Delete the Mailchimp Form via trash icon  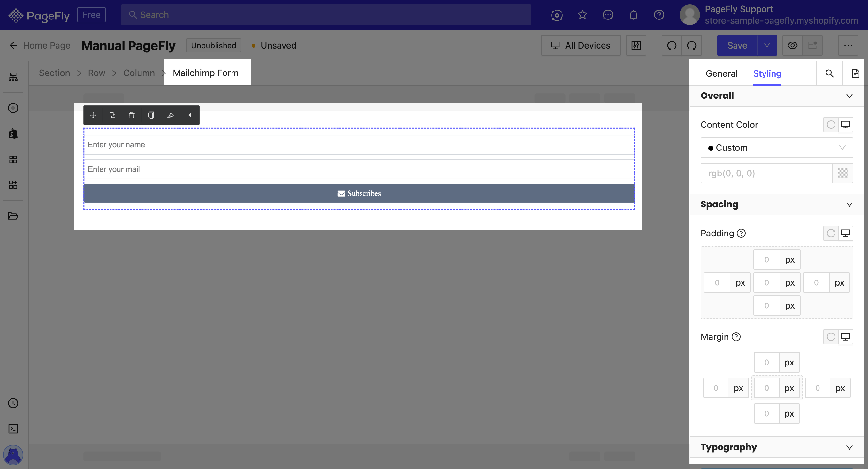(132, 115)
